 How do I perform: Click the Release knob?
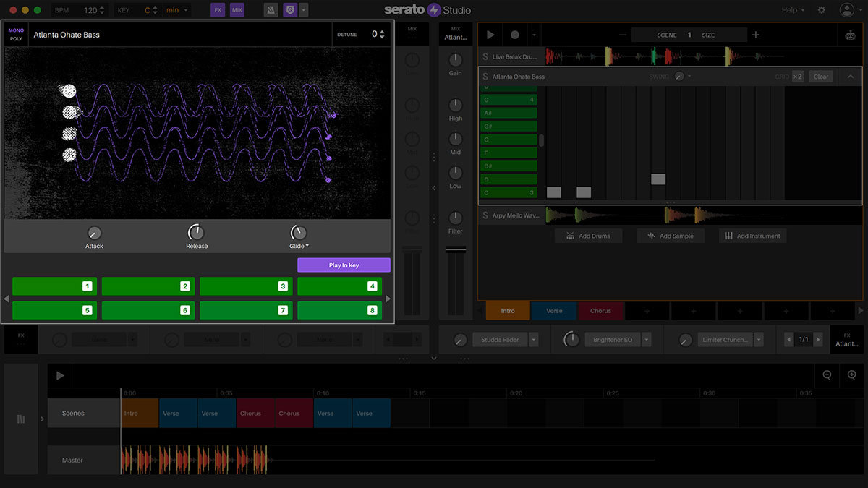(x=196, y=233)
